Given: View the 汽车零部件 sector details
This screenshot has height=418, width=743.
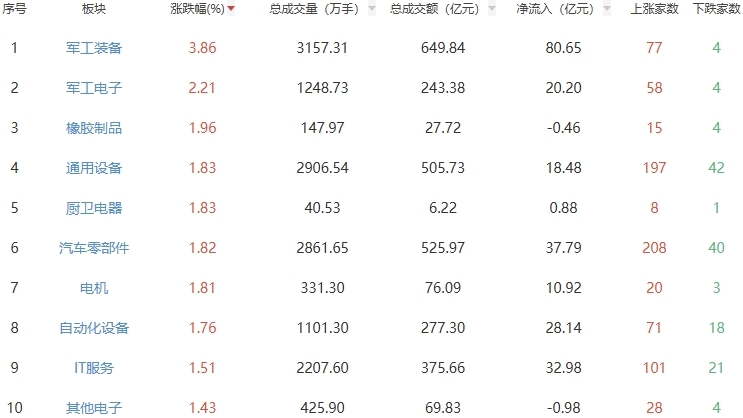Looking at the screenshot, I should coord(94,248).
